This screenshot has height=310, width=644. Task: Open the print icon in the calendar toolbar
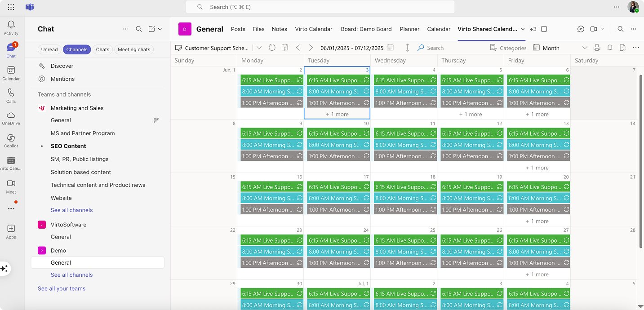[598, 48]
